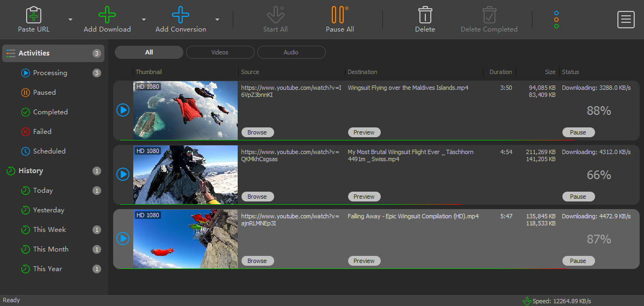The width and height of the screenshot is (644, 306).
Task: Toggle play button for Maldives wingsuit download
Action: 123,110
